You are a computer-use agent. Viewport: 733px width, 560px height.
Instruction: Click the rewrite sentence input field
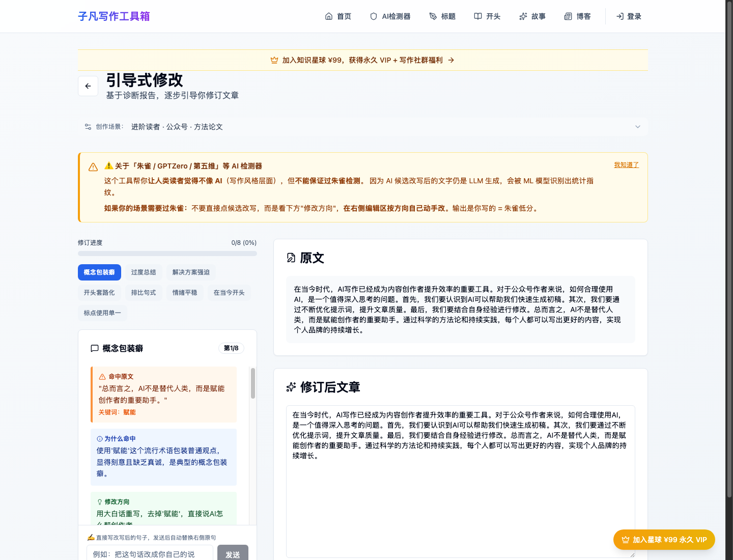coord(150,553)
